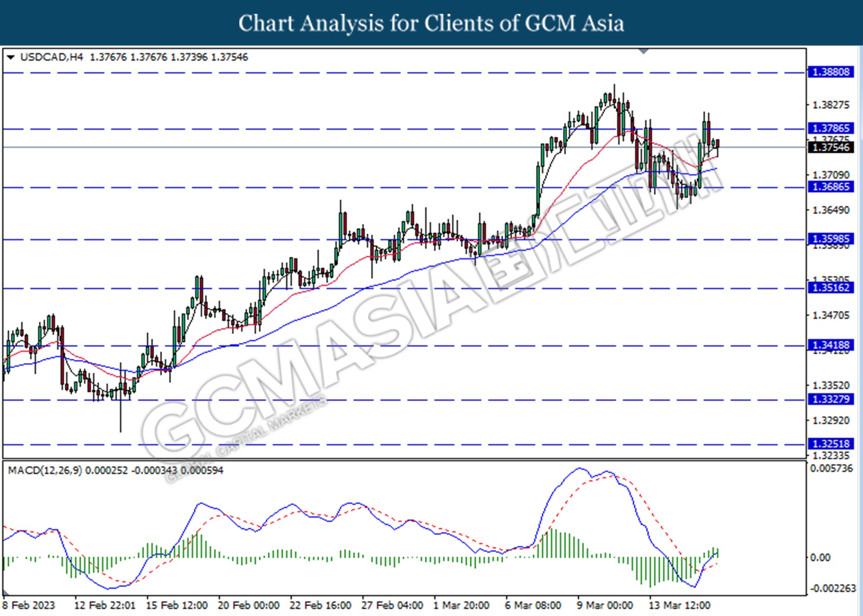Click the chart shift marker triangle at top
The image size is (863, 616).
(x=643, y=51)
